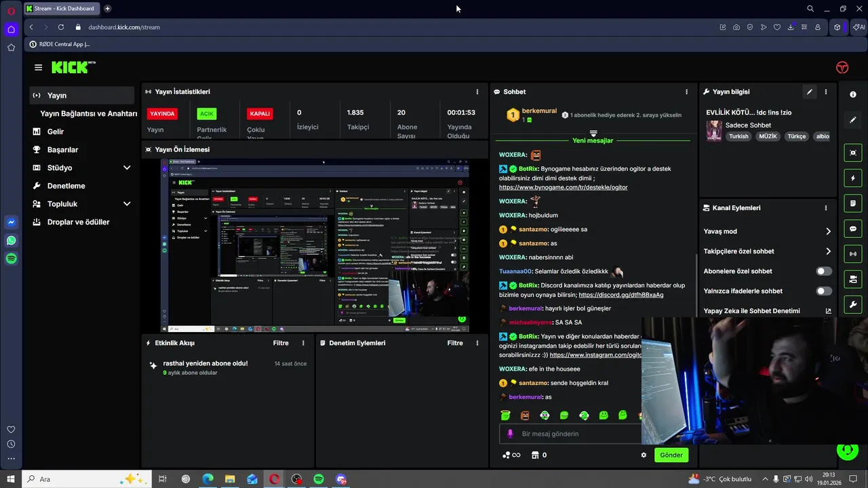Toggle the broadcast signal widget icon
The width and height of the screenshot is (868, 488).
pos(853,254)
